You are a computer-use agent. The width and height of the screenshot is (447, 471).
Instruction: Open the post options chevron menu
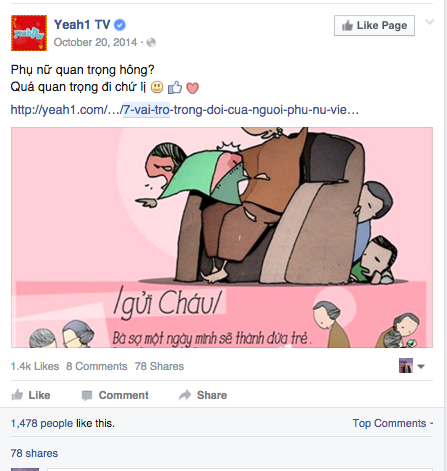[x=430, y=22]
